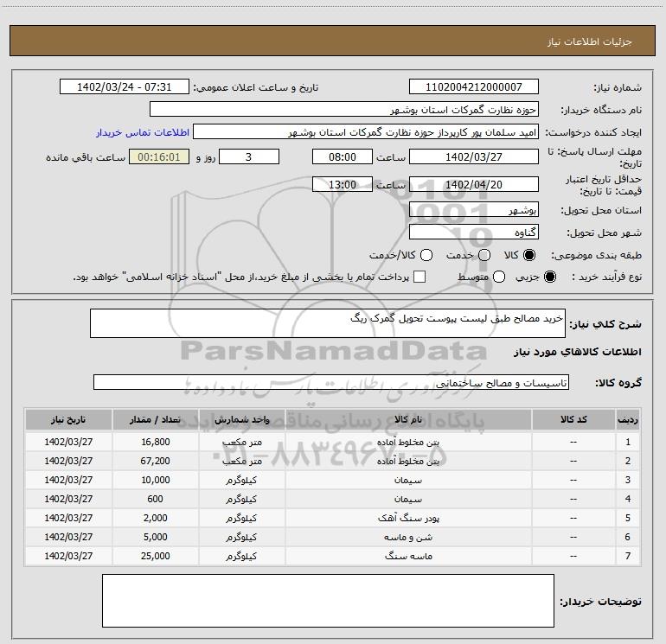Click the validity time field 13:00
The width and height of the screenshot is (666, 644).
tap(343, 184)
